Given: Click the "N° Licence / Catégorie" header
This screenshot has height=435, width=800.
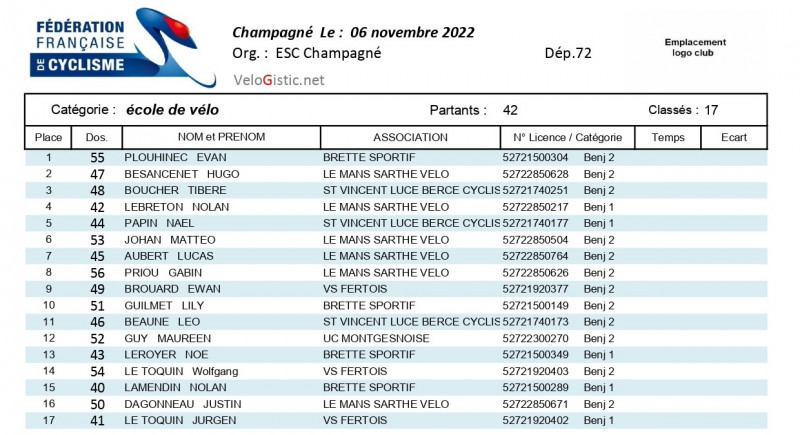Looking at the screenshot, I should point(567,137).
